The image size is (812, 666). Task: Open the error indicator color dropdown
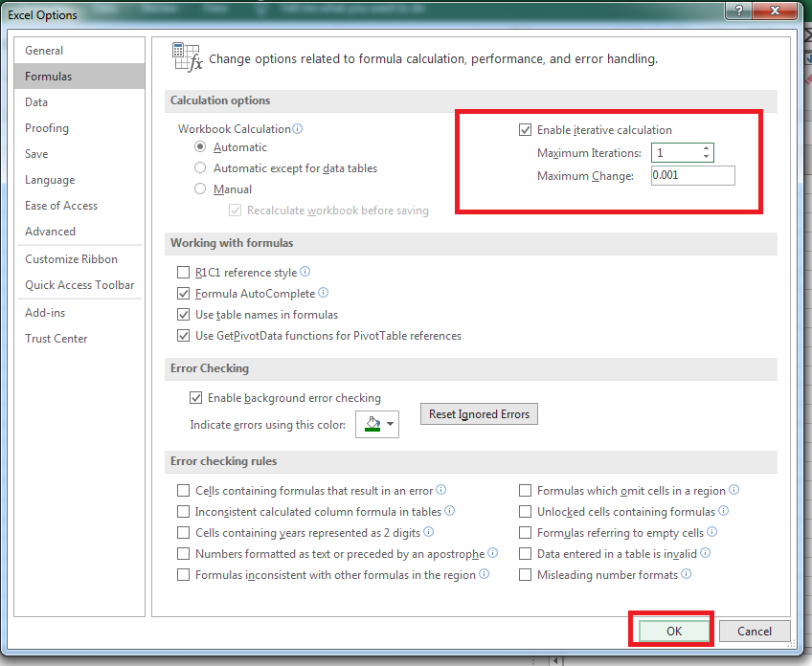coord(377,424)
